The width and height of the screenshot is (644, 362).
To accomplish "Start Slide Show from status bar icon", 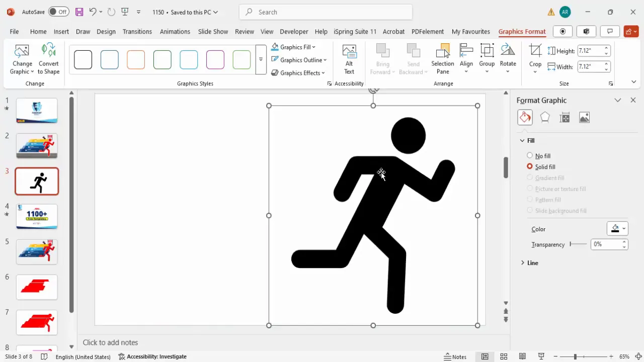I will [541, 356].
